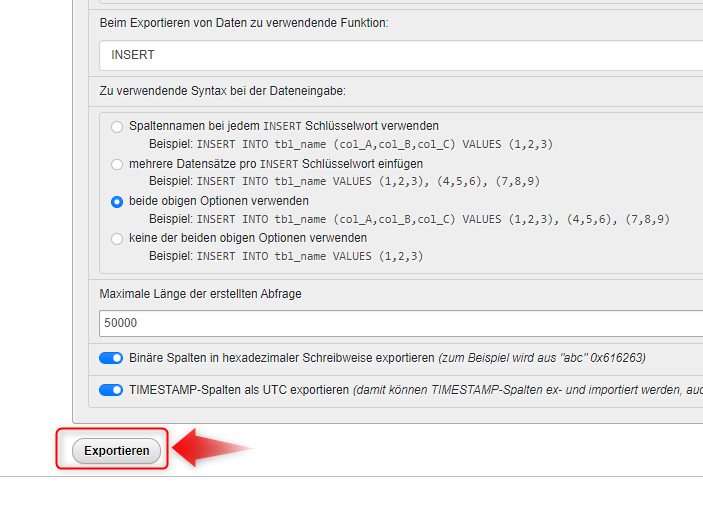Turn off the TIMESTAMP columns UTC toggle
The image size is (703, 514).
[110, 390]
